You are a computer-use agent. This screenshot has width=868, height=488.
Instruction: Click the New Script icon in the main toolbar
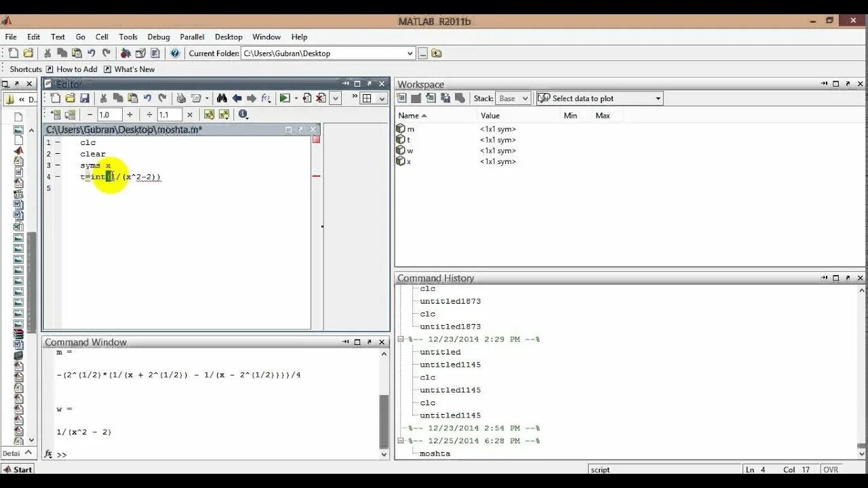click(x=13, y=53)
